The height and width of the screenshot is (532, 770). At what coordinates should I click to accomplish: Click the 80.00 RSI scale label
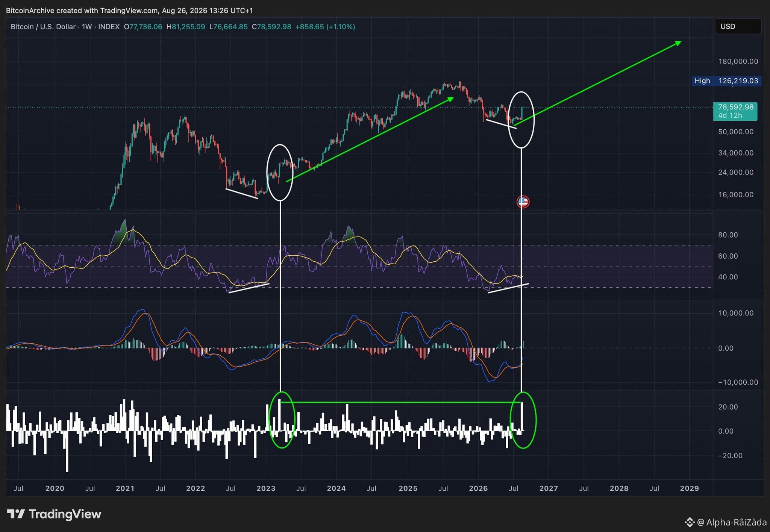point(728,235)
